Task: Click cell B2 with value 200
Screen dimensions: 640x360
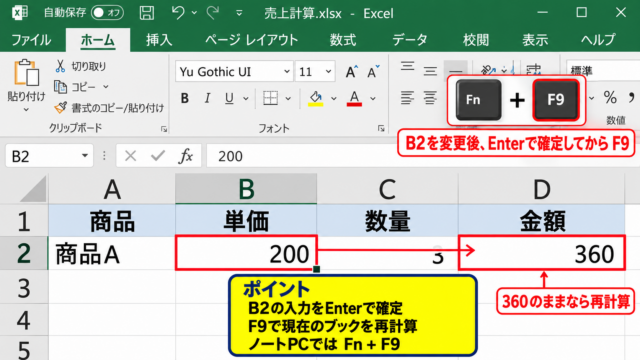Action: pos(246,253)
